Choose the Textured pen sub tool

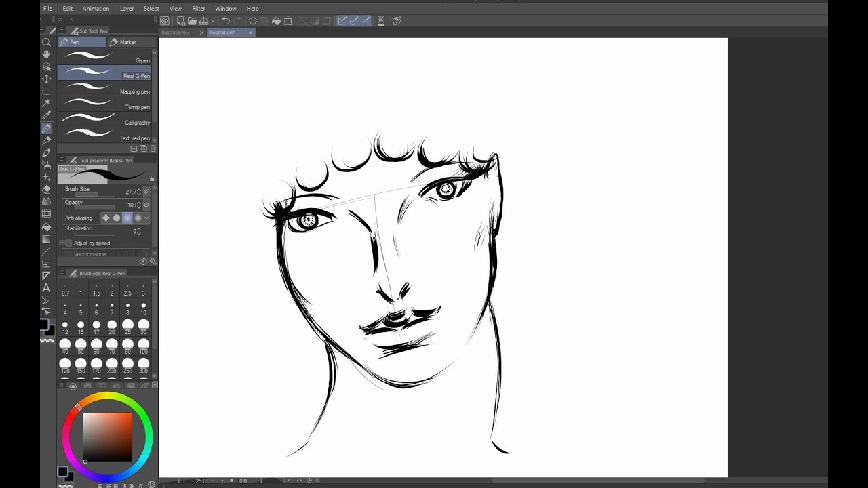(104, 135)
